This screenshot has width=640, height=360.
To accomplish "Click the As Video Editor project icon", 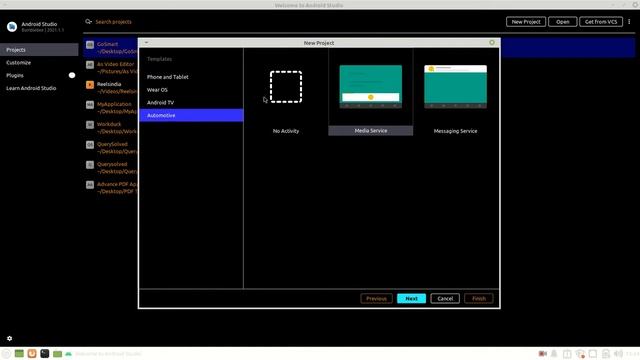I will [x=90, y=65].
